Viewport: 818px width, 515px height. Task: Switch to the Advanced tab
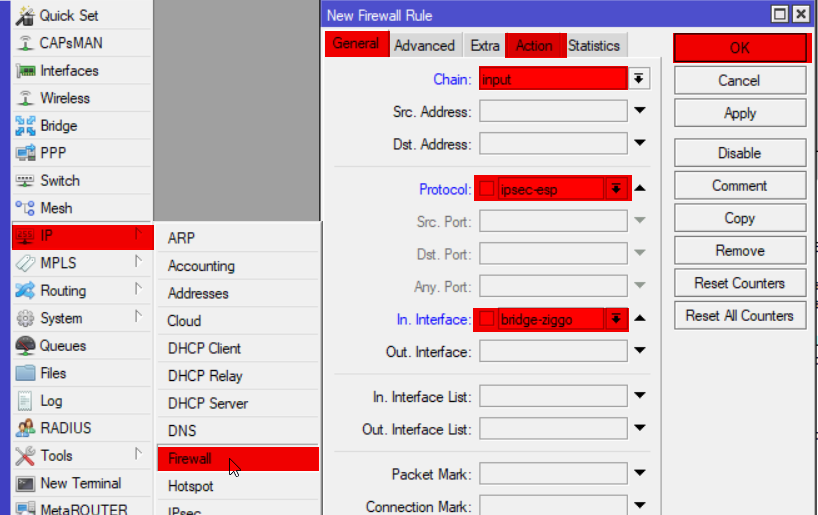coord(424,45)
